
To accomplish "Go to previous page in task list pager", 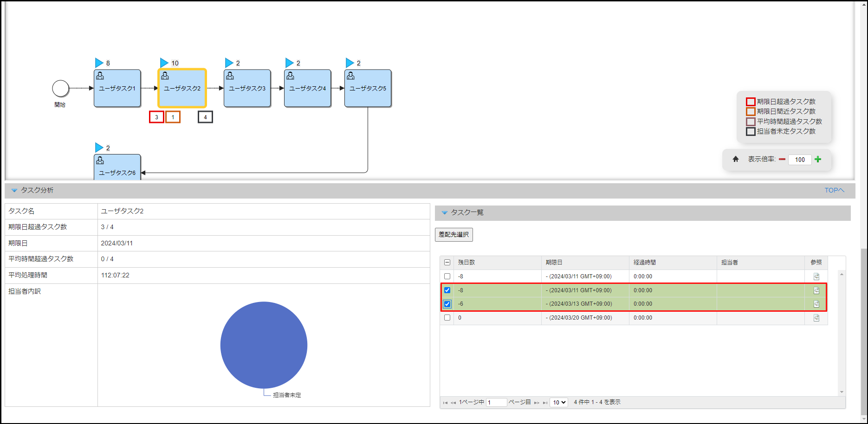I will (x=453, y=403).
